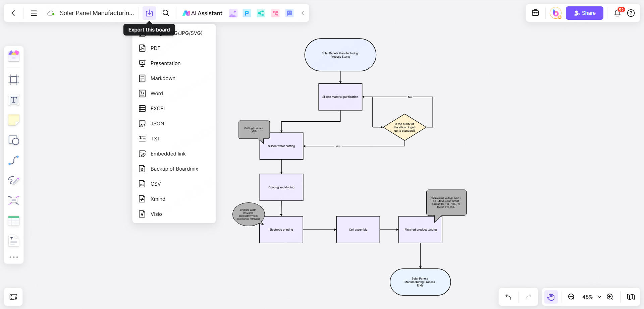Pick the Sticky Note tool
Image resolution: width=644 pixels, height=309 pixels.
pos(14,120)
